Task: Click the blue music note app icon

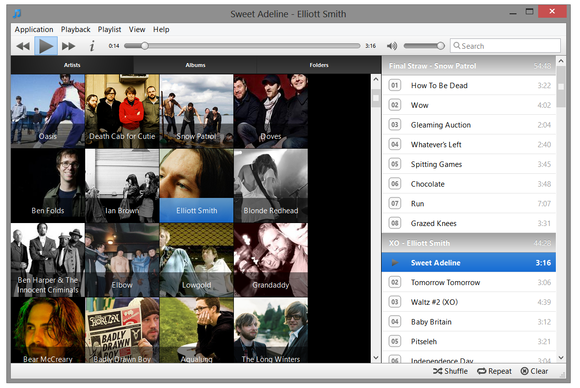Action: click(x=17, y=14)
